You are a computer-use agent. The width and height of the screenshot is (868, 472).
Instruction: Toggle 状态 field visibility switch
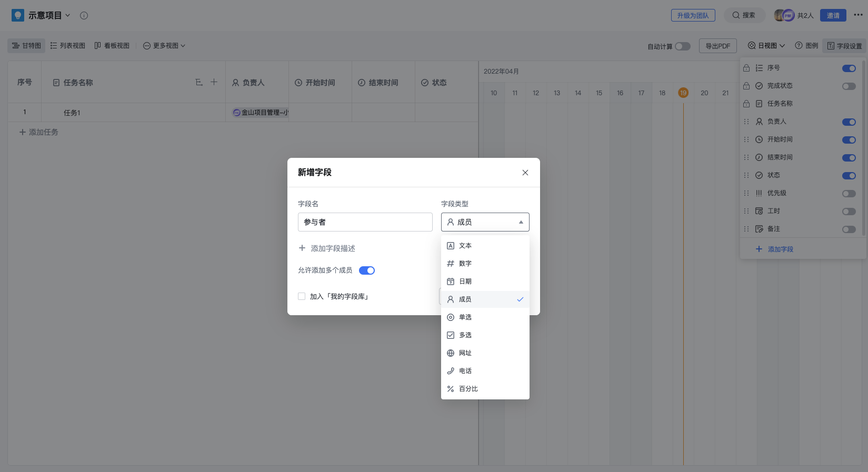coord(849,176)
